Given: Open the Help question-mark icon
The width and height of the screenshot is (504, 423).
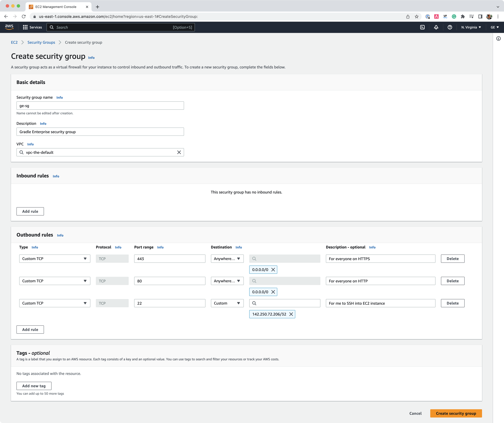Looking at the screenshot, I should (450, 27).
